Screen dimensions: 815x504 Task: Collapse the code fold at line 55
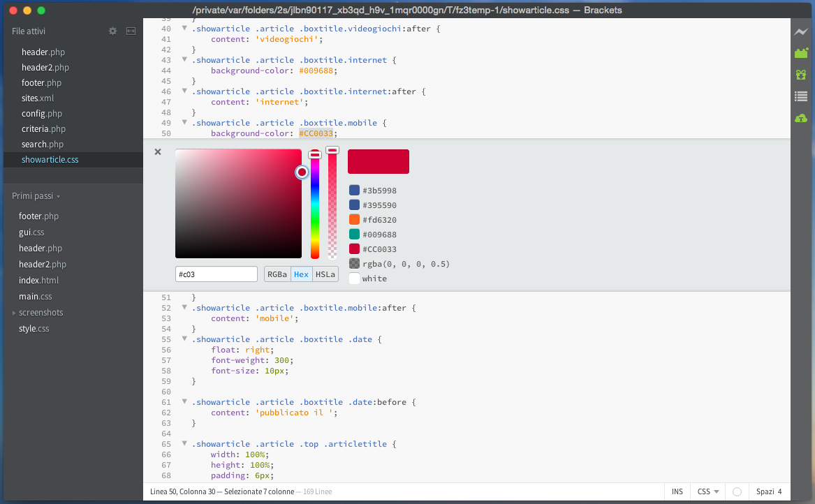pos(184,339)
